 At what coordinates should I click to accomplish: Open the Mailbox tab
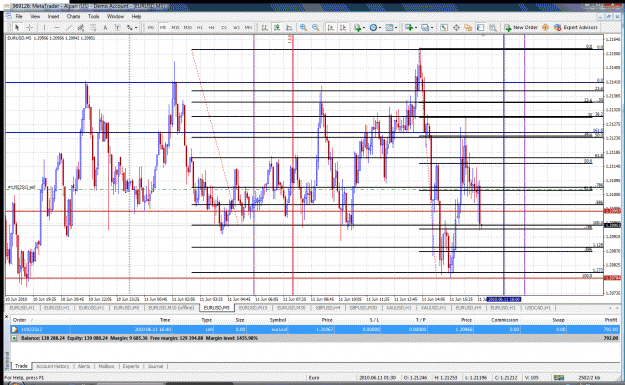(106, 366)
